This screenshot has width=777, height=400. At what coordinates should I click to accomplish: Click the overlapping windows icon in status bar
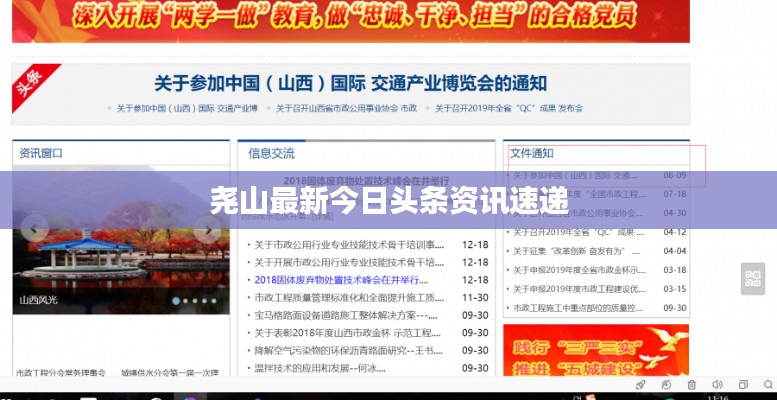click(743, 385)
